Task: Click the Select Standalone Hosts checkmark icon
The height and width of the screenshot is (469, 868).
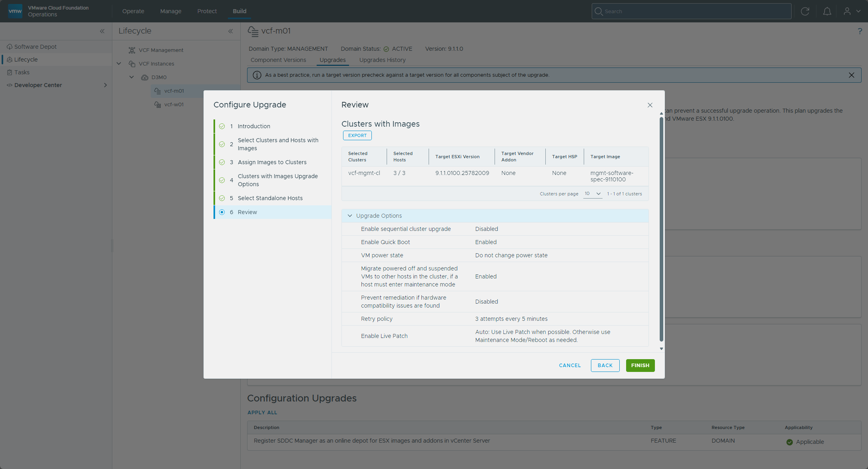Action: coord(222,198)
